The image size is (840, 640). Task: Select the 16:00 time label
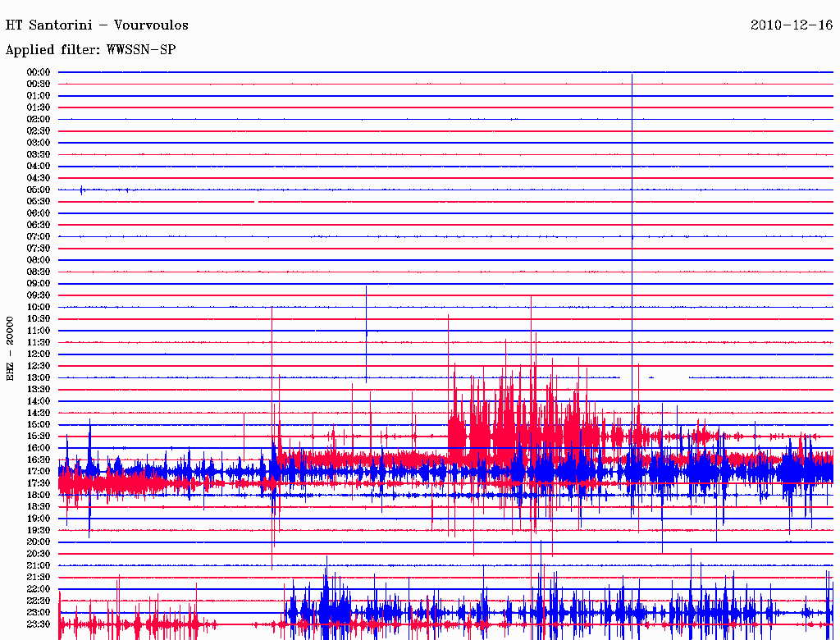point(39,448)
